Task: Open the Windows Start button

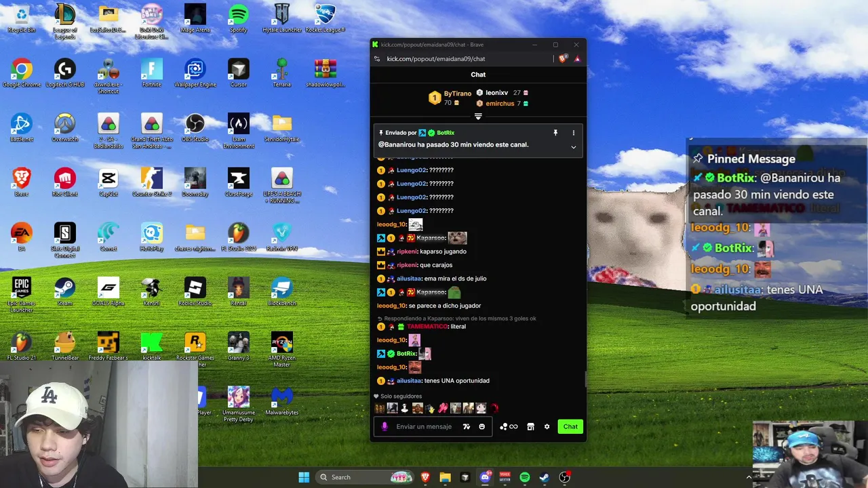Action: (304, 477)
